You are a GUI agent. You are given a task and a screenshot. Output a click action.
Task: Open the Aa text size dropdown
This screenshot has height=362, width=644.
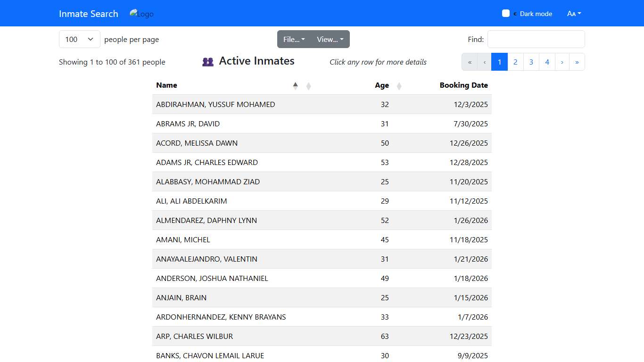coord(574,14)
